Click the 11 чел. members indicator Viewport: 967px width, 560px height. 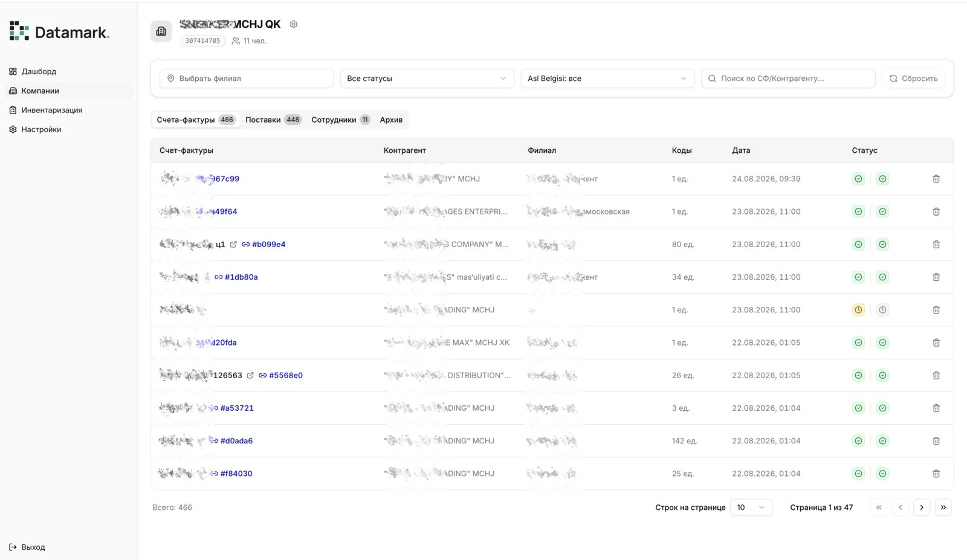click(249, 41)
